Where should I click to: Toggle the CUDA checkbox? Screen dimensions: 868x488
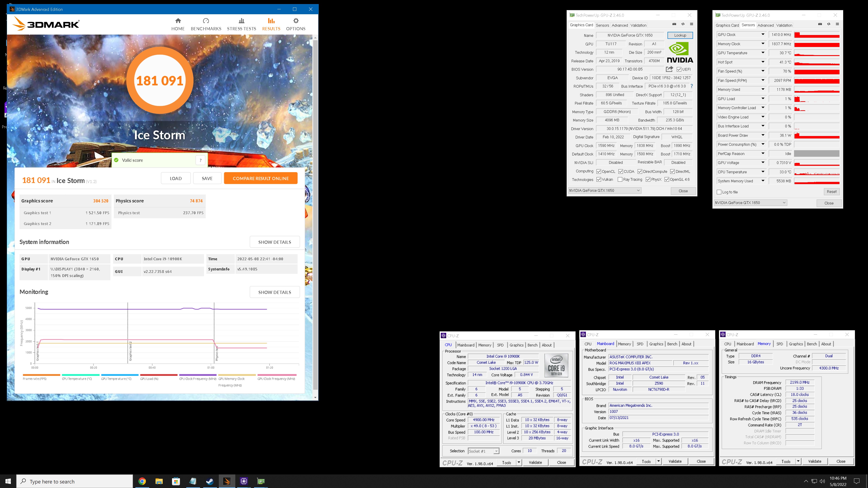[620, 171]
